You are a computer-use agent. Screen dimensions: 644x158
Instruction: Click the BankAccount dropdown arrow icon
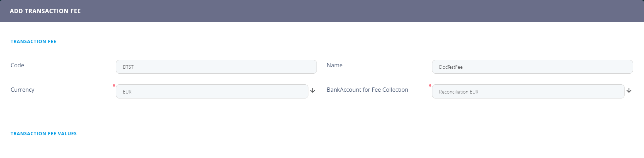(x=629, y=91)
